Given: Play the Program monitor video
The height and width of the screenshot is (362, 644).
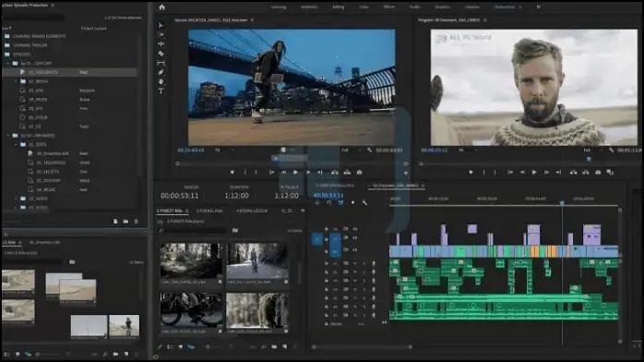Looking at the screenshot, I should 534,173.
